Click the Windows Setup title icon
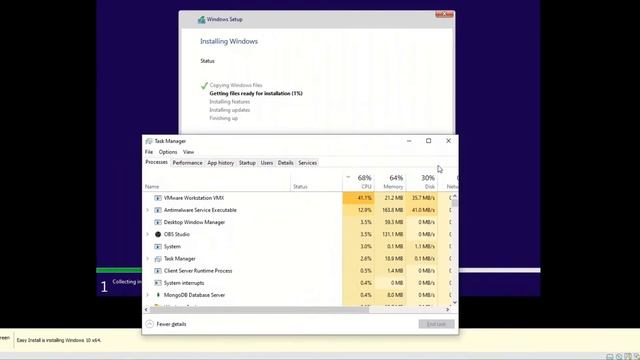This screenshot has width=640, height=360. pos(201,20)
